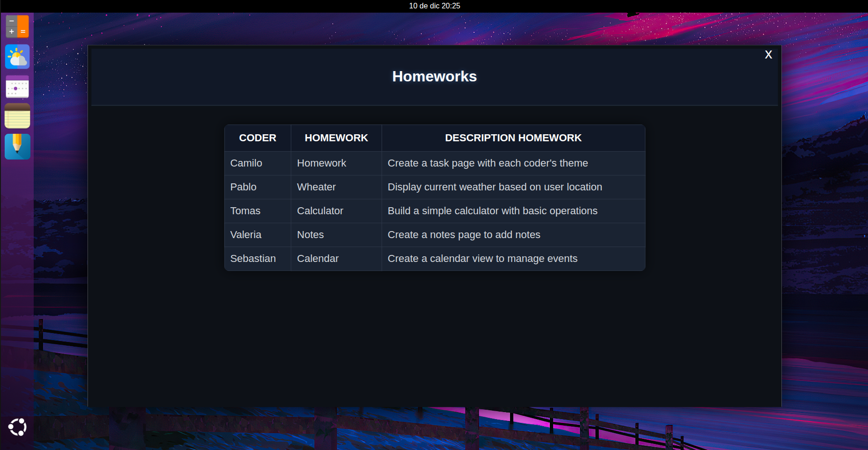Viewport: 868px width, 450px height.
Task: Click the Homeworks window title
Action: 434,77
